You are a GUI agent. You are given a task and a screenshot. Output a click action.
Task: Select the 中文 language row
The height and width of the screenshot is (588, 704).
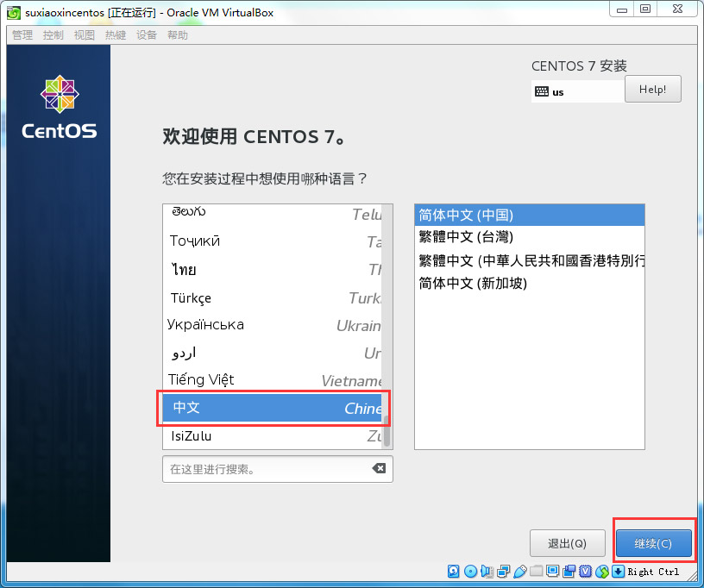click(x=272, y=408)
